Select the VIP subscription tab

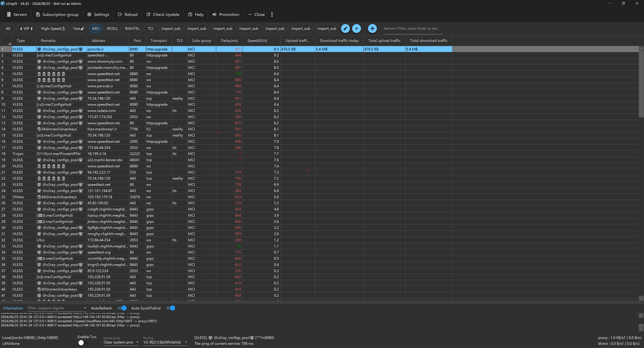pos(26,28)
